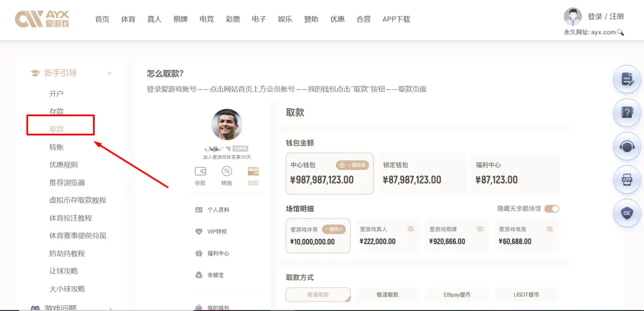Switch to the 极速取款 withdrawal tab

click(387, 294)
